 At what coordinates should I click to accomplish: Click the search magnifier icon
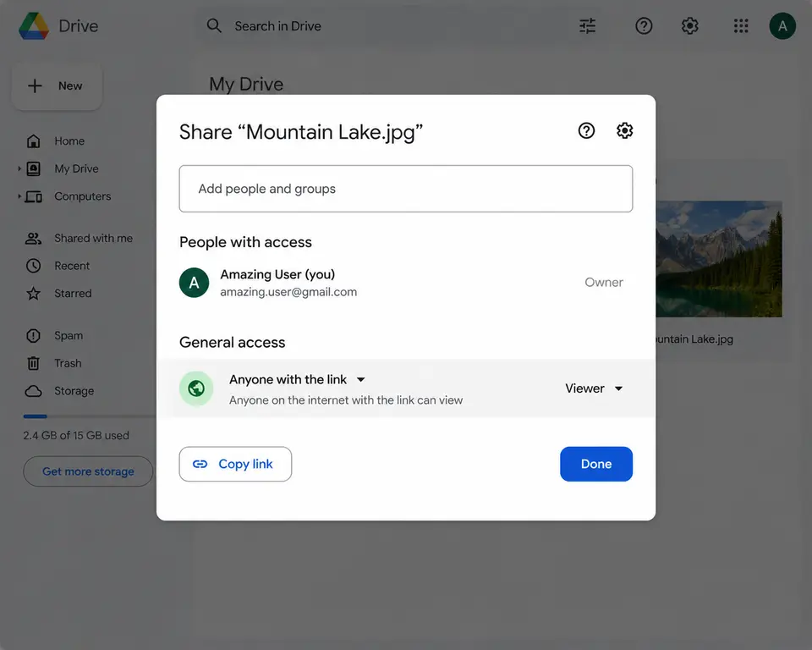click(x=214, y=25)
